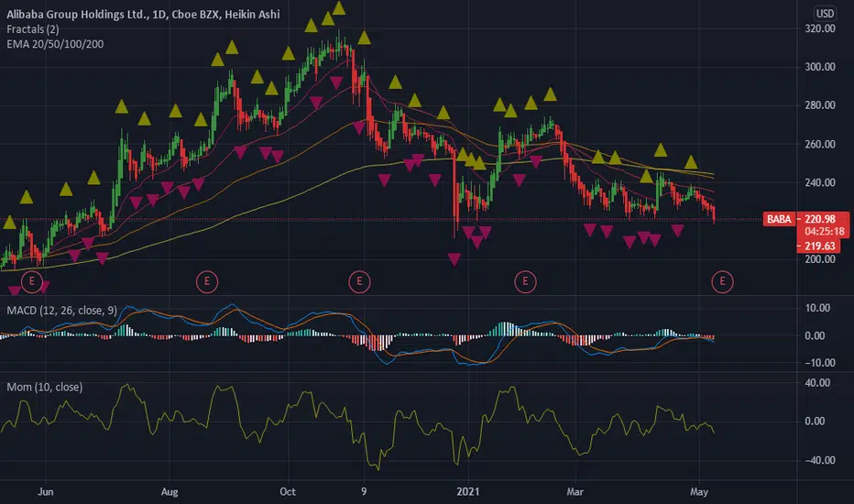854x504 pixels.
Task: Open the earnings marker near the 9 date
Action: (359, 281)
